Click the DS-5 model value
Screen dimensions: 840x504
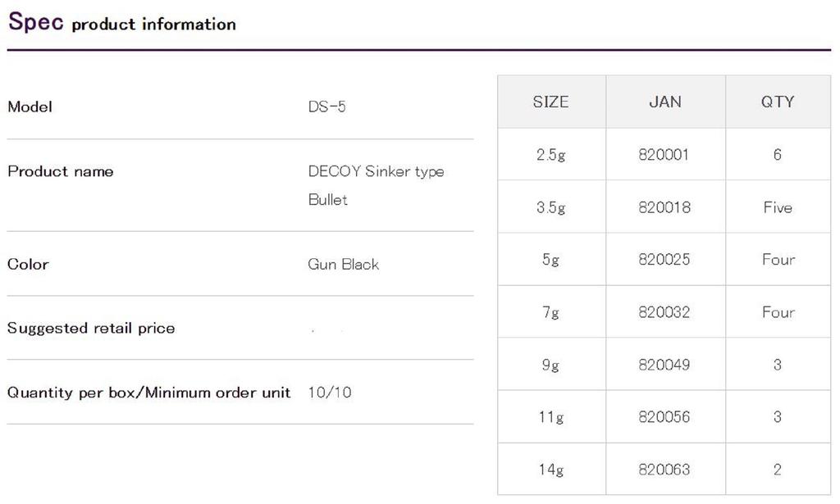tap(326, 107)
